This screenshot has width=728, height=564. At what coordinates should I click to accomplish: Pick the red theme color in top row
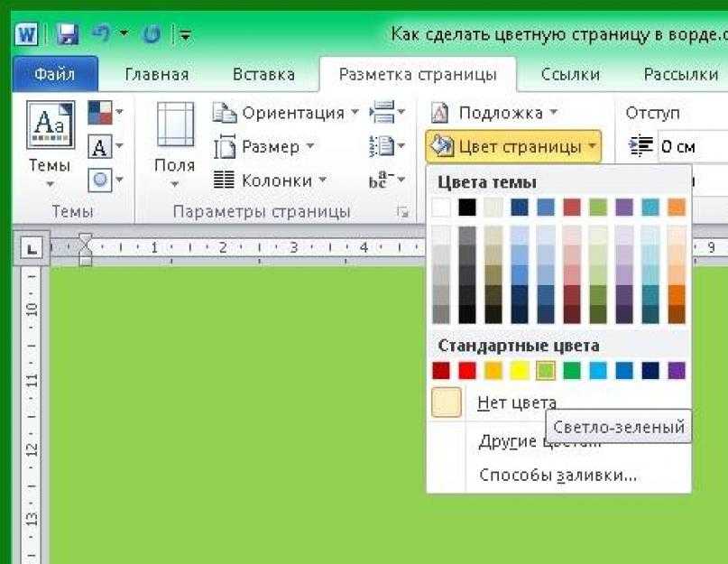[x=572, y=208]
